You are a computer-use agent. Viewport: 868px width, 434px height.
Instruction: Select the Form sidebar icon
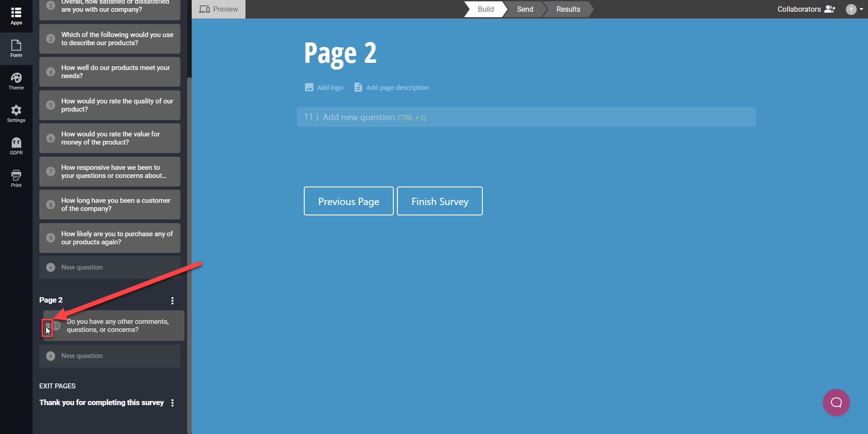pyautogui.click(x=16, y=48)
